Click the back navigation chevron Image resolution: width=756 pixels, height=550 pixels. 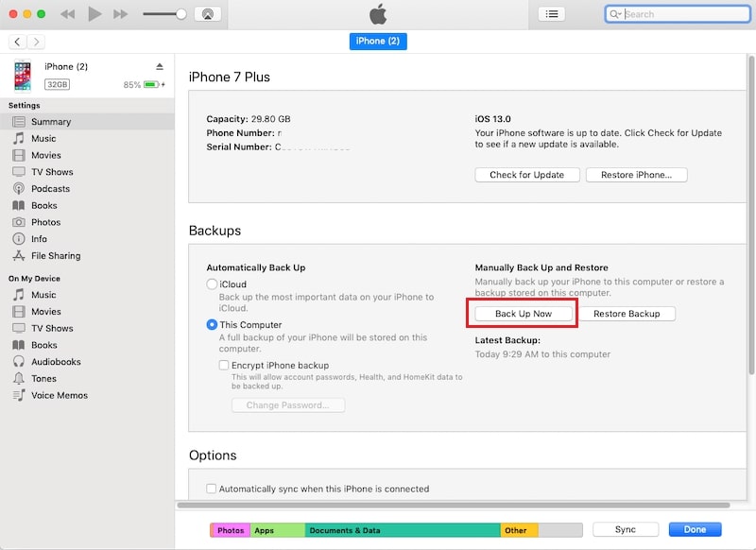point(18,42)
